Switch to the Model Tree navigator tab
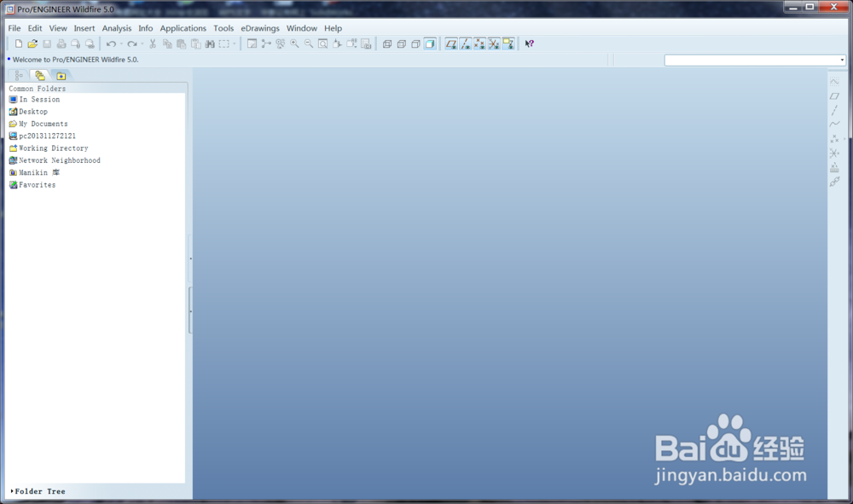This screenshot has height=504, width=853. (x=19, y=76)
